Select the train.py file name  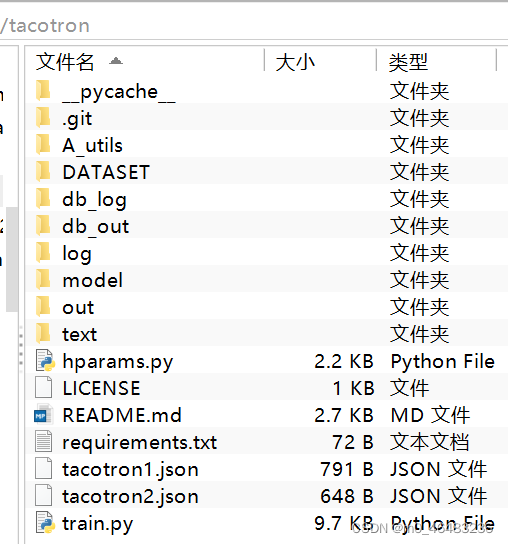(x=98, y=525)
